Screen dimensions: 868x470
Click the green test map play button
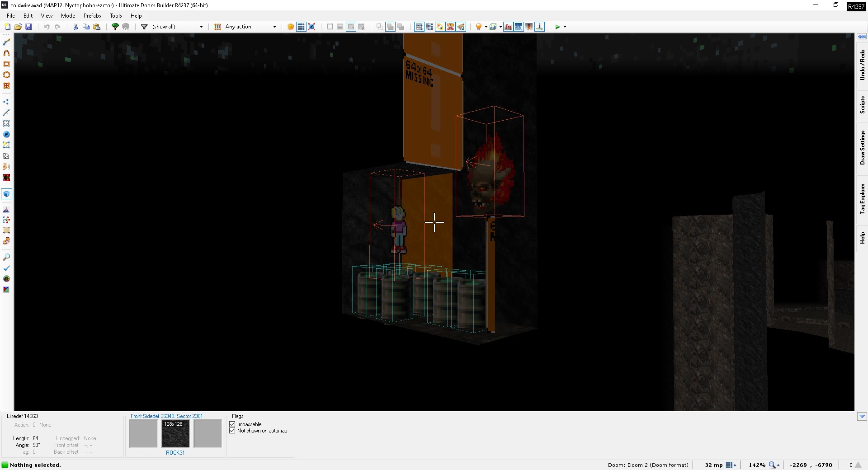557,27
